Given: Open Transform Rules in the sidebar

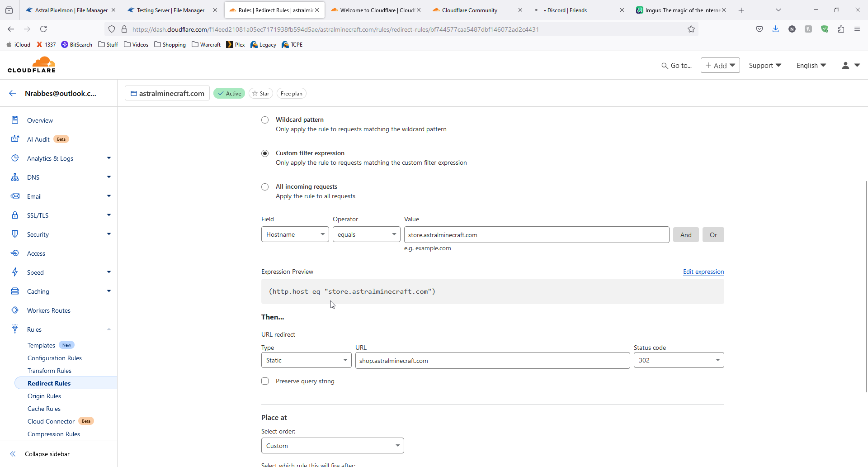Looking at the screenshot, I should pos(49,371).
